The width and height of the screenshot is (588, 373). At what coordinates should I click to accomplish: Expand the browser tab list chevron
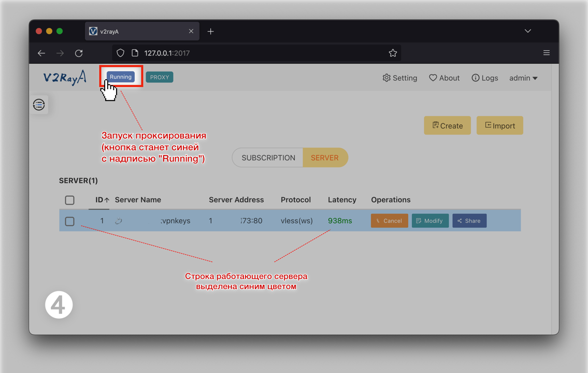click(527, 31)
